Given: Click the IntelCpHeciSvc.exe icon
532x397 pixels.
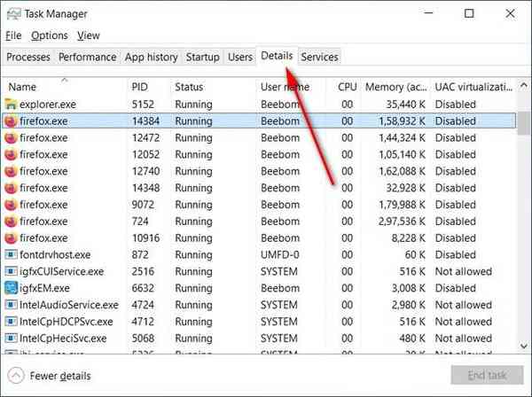Looking at the screenshot, I should click(x=11, y=339).
